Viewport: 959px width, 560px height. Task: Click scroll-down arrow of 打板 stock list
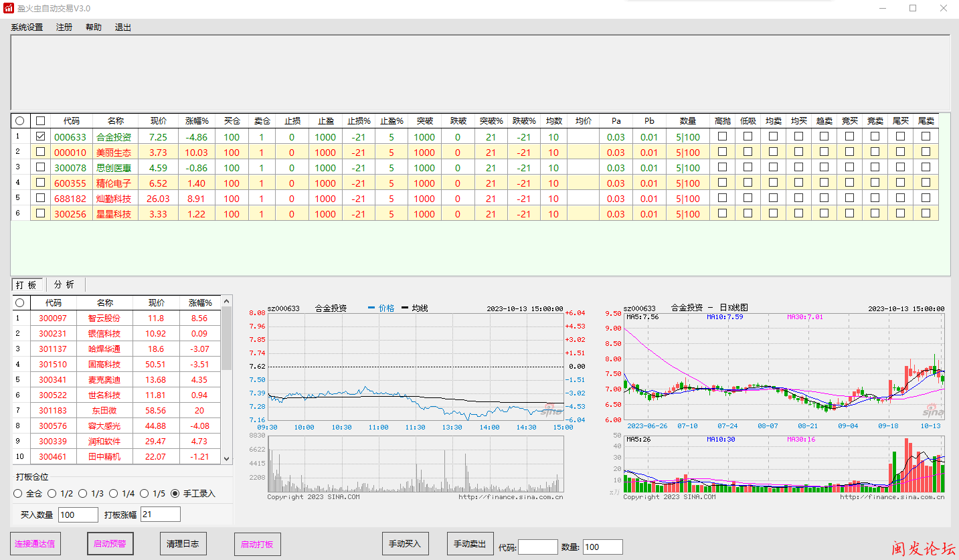click(x=226, y=458)
